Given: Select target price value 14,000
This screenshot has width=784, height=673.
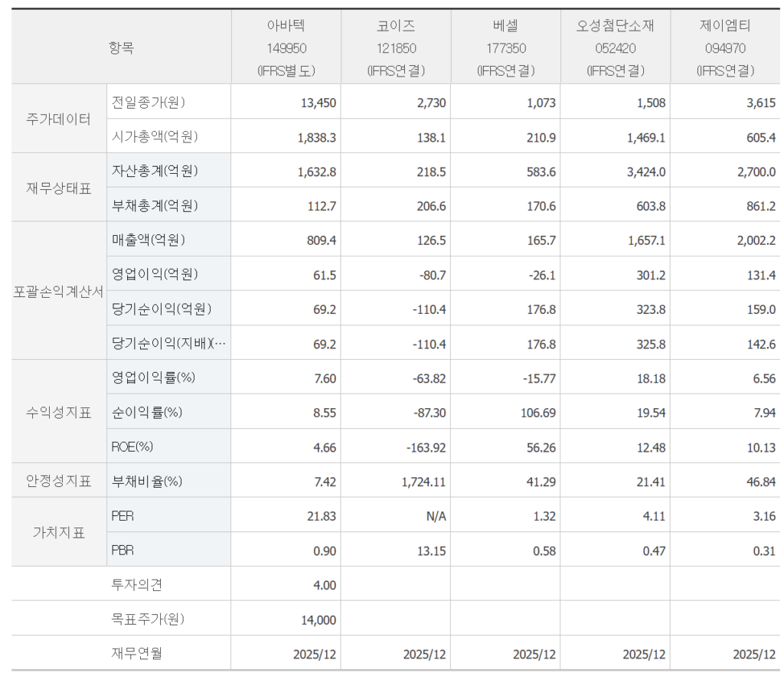Looking at the screenshot, I should (318, 620).
